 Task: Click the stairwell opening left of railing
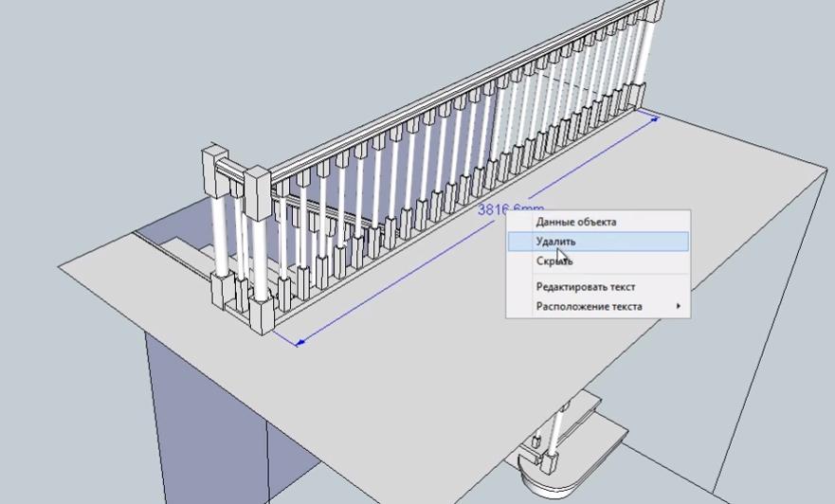(x=171, y=248)
